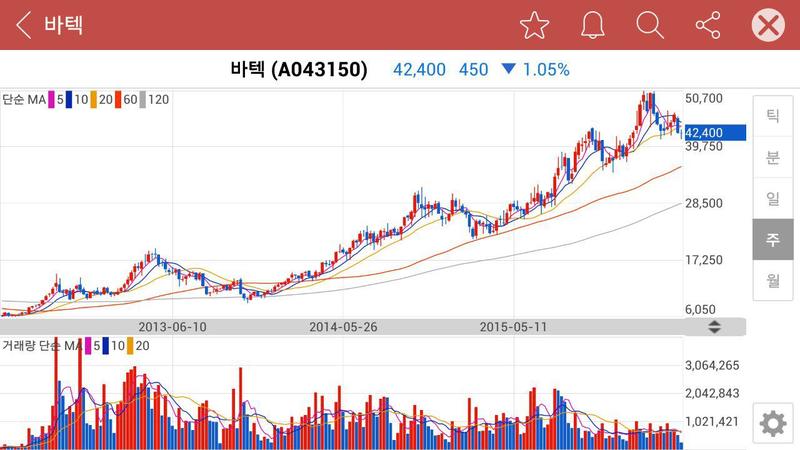Image resolution: width=800 pixels, height=450 pixels.
Task: Tap the 17,250 price axis label
Action: point(704,260)
